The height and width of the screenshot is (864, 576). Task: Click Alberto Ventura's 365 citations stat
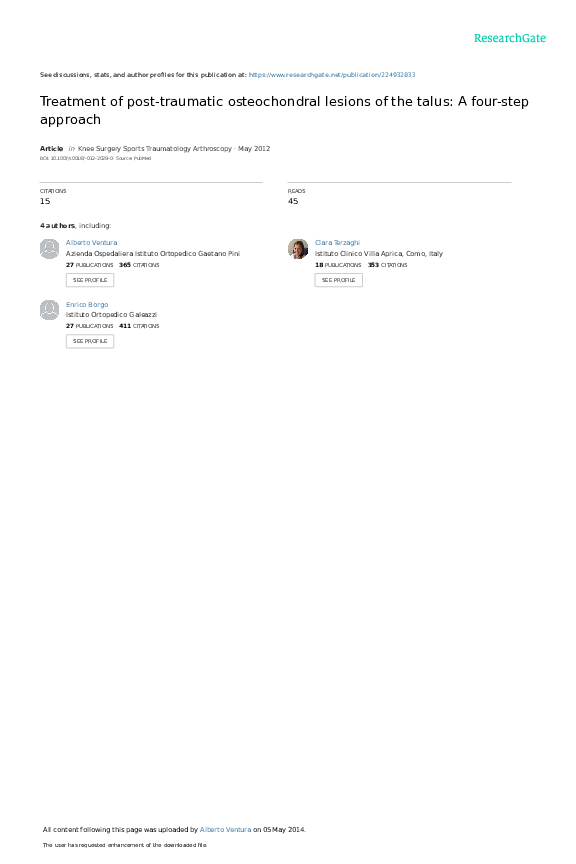click(x=139, y=265)
